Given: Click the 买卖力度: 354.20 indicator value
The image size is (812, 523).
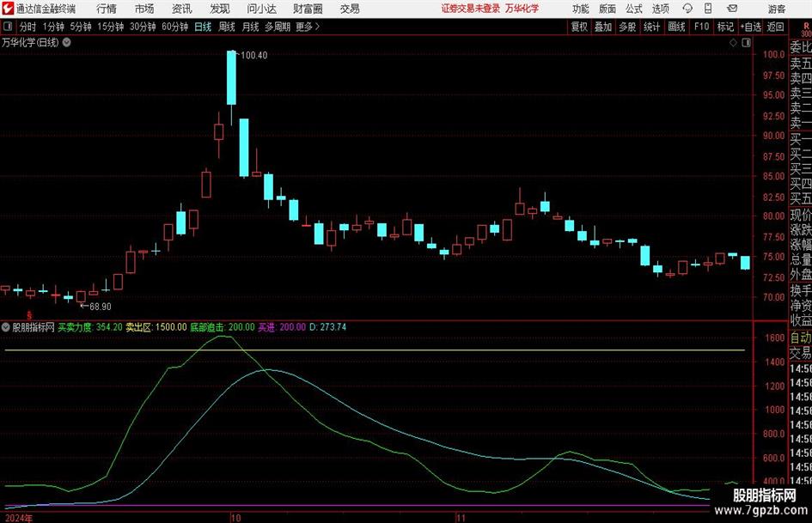Looking at the screenshot, I should pyautogui.click(x=90, y=326).
